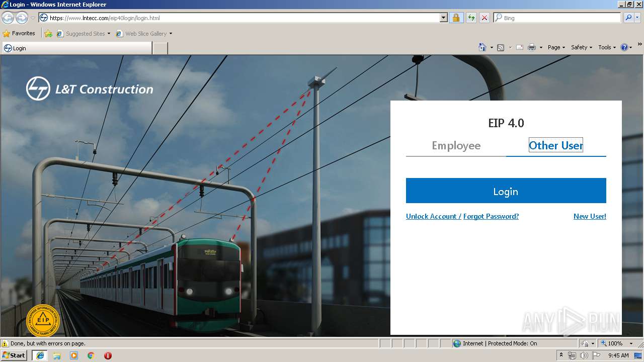Click the network tray icon

pyautogui.click(x=572, y=355)
